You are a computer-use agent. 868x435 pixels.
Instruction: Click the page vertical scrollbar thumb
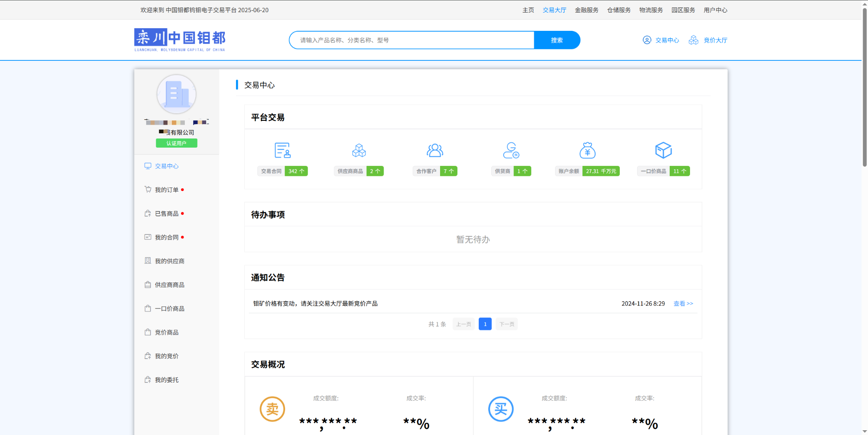(865, 87)
